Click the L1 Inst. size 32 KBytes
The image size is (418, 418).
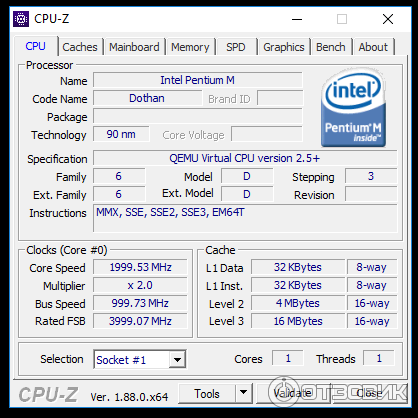tap(298, 285)
